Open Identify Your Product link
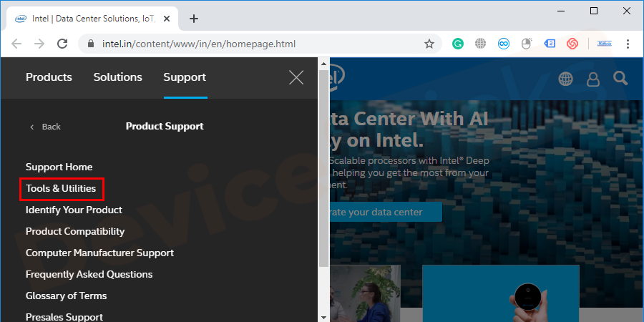 (74, 210)
